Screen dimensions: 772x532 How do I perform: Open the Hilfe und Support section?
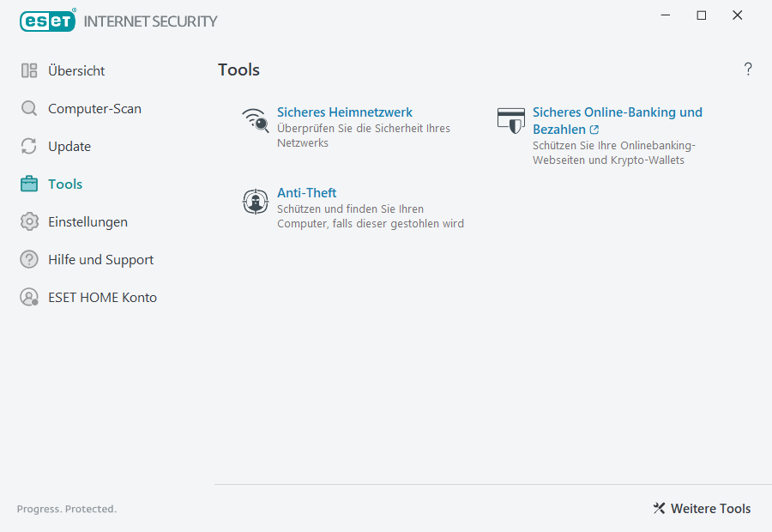click(x=101, y=259)
